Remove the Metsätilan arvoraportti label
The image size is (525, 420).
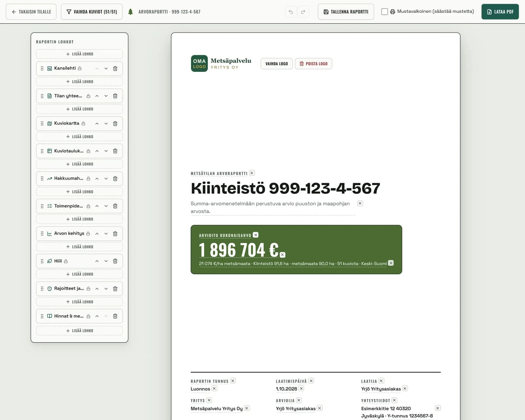coord(252,173)
